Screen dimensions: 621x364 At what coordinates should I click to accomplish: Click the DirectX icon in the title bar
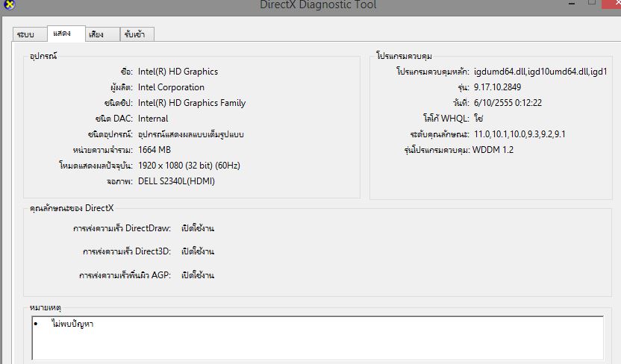tap(9, 4)
